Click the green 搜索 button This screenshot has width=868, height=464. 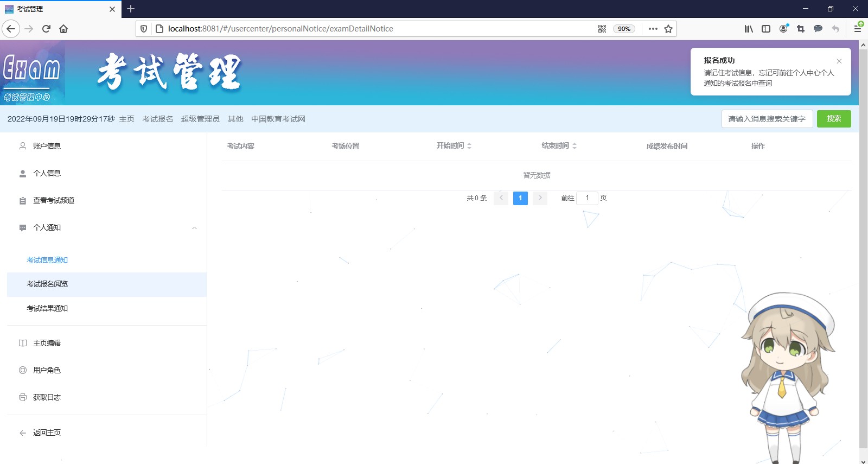(x=834, y=119)
